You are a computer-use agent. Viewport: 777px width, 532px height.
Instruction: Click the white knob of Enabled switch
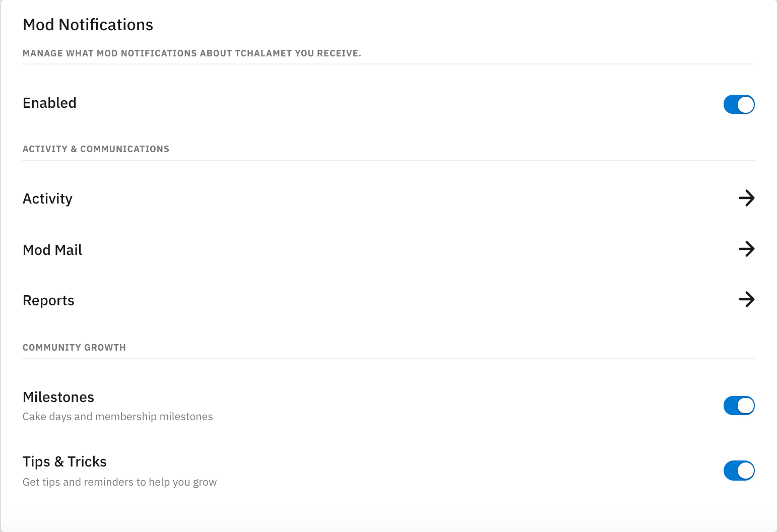pos(746,104)
